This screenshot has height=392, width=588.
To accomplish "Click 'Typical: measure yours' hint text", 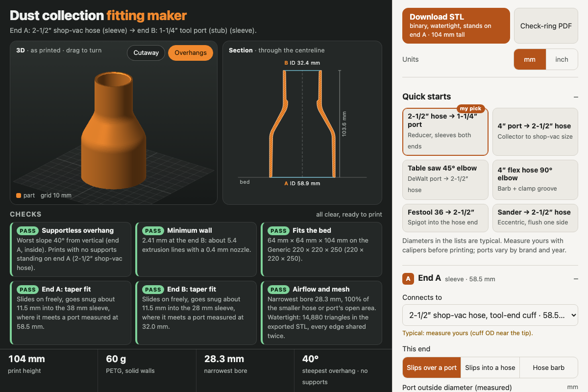I will click(x=467, y=333).
